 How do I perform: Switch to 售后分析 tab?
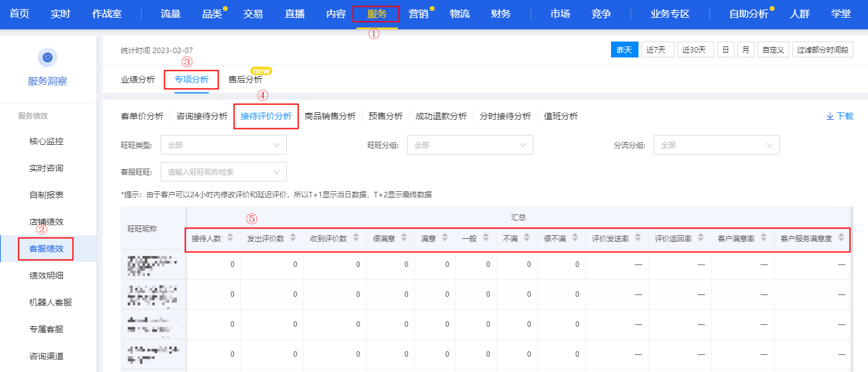[245, 79]
